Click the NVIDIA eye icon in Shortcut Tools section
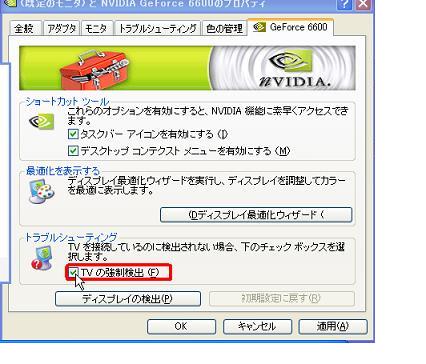This screenshot has height=364, width=426. coord(41,121)
